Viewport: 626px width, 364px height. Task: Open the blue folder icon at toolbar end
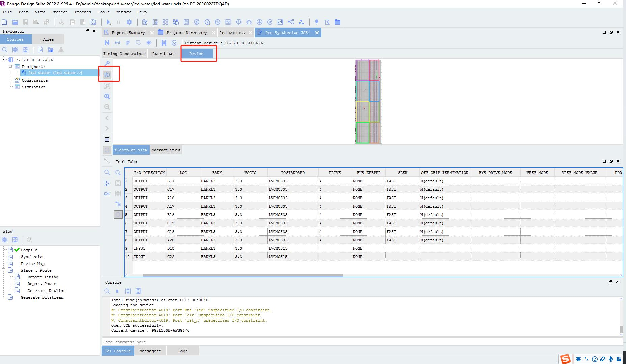click(337, 22)
